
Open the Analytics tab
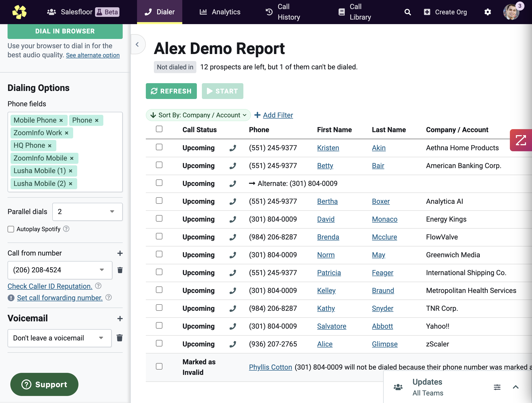tap(220, 12)
